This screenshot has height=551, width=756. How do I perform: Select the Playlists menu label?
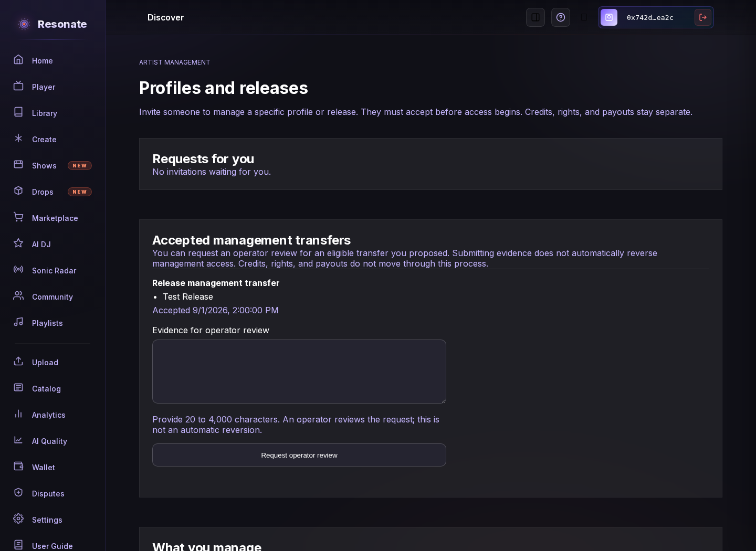click(x=47, y=323)
